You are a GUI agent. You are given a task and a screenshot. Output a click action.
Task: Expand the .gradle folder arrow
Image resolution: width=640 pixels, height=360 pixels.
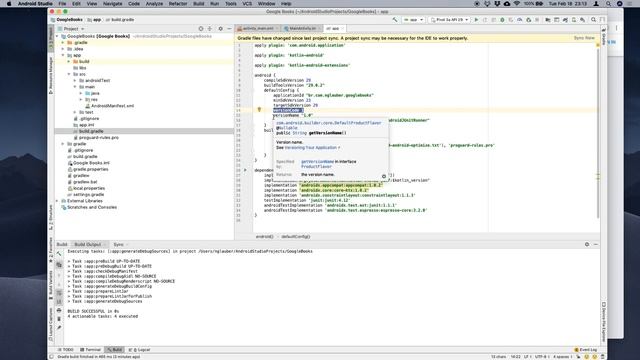pos(63,42)
